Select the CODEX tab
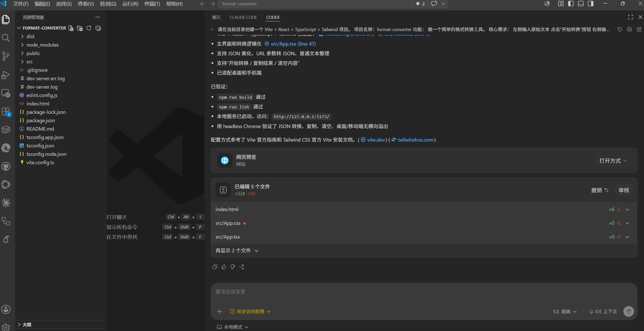The image size is (644, 331). [273, 17]
